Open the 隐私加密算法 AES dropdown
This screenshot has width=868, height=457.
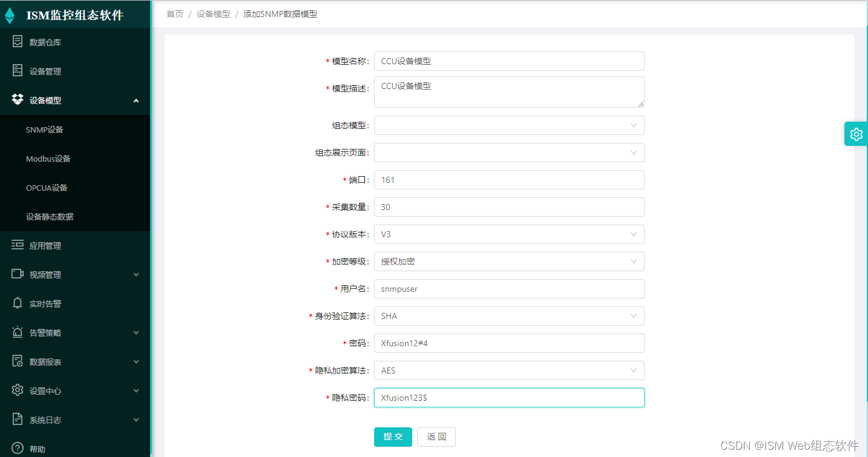(x=509, y=370)
